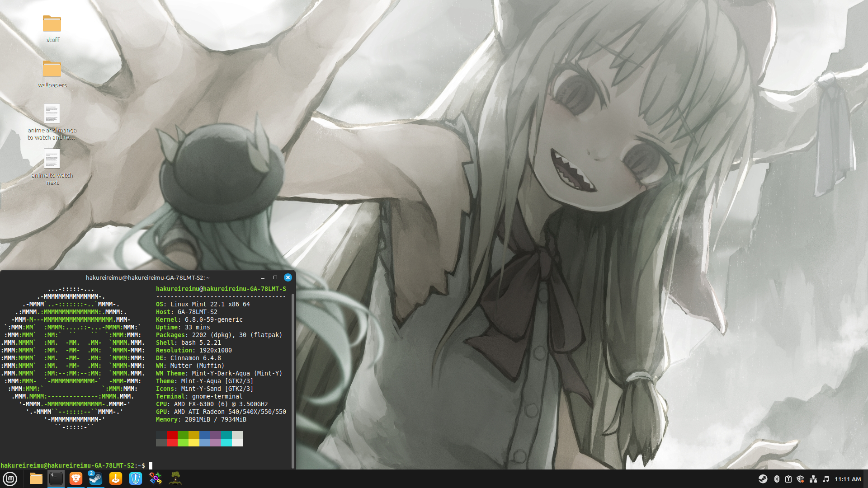Minimize the terminal window
Viewport: 868px width, 488px height.
tap(263, 277)
